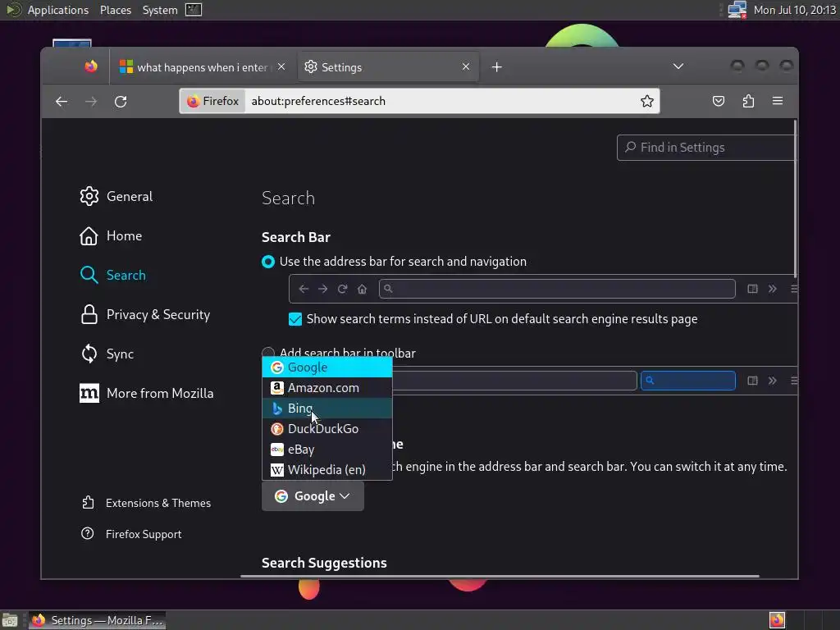Open a new tab with plus
The width and height of the screenshot is (840, 630).
click(x=496, y=67)
